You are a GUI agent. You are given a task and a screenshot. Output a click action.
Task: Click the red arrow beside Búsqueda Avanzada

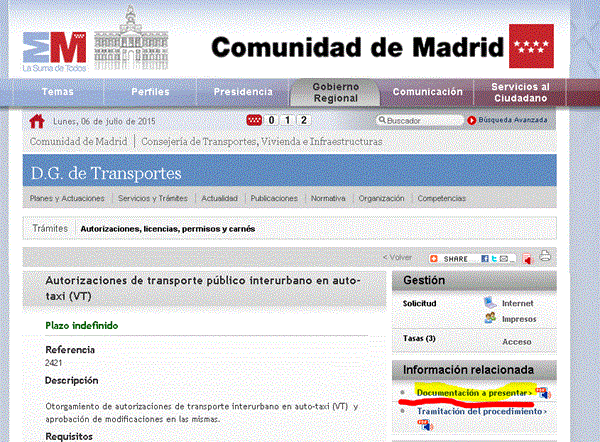point(471,121)
